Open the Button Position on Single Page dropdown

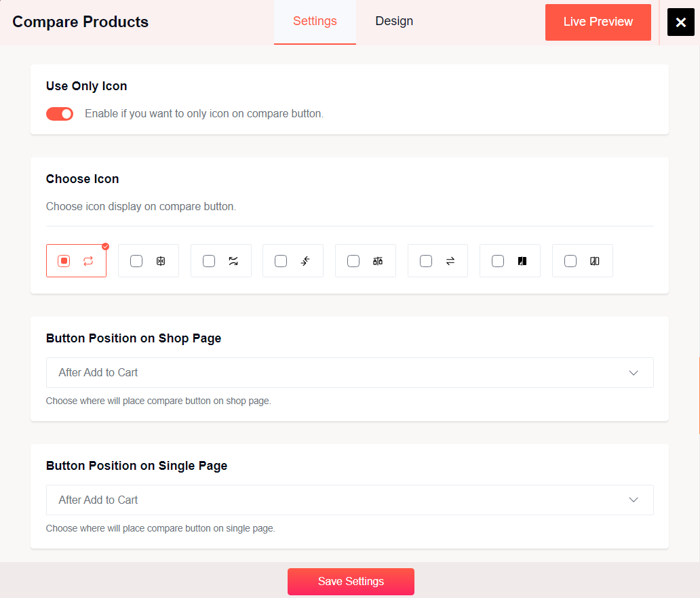350,500
